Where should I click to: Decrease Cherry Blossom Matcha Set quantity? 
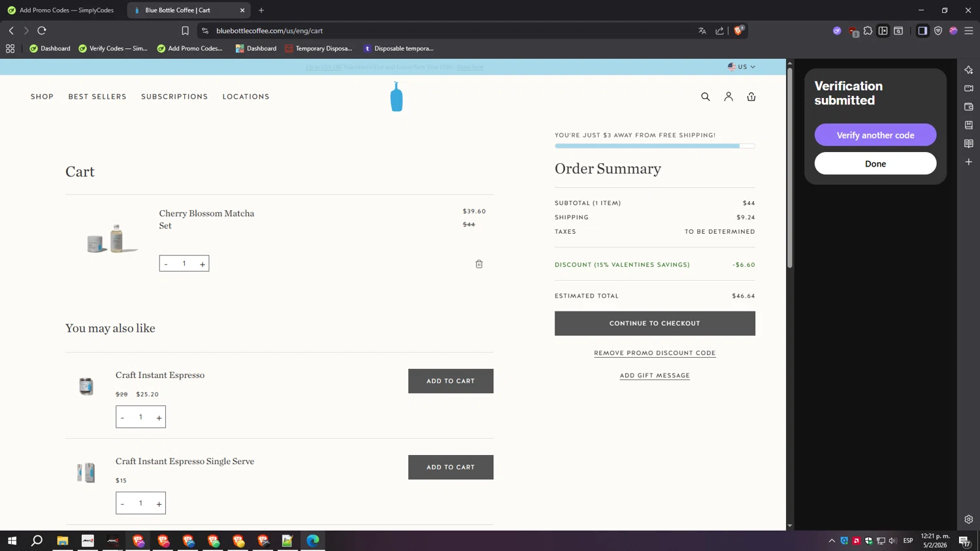pos(166,264)
